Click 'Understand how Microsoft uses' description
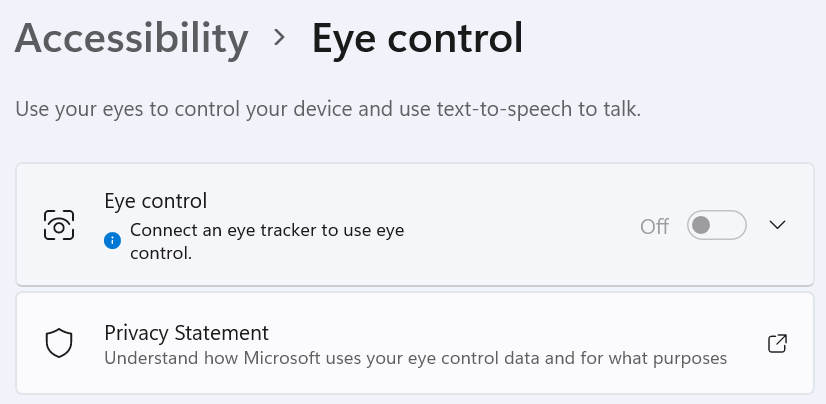Viewport: 826px width, 404px height. [415, 357]
